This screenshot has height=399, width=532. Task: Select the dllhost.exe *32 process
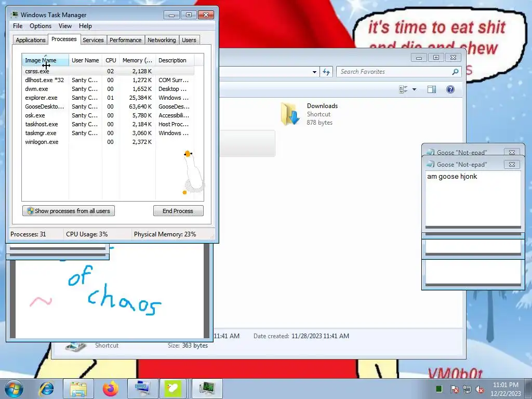coord(108,80)
